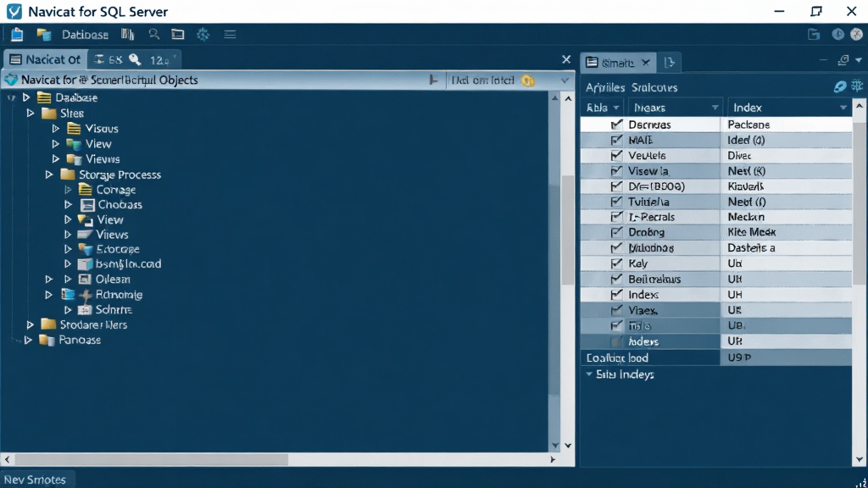868x488 pixels.
Task: Select the Rdnomaig tree item
Action: pos(119,294)
